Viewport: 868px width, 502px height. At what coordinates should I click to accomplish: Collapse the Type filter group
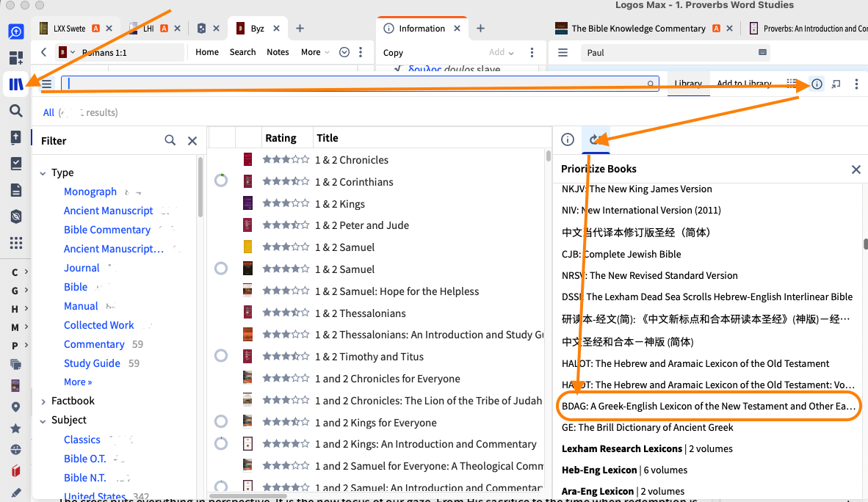pos(43,173)
